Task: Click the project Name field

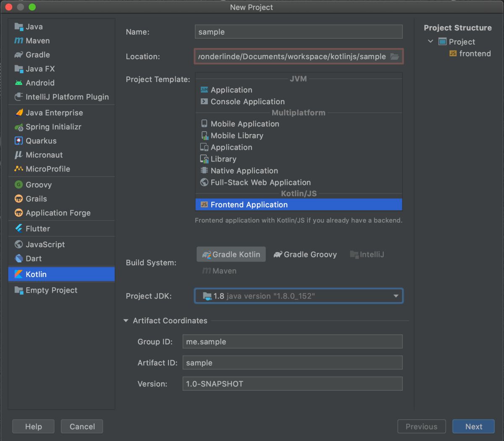Action: [x=299, y=32]
